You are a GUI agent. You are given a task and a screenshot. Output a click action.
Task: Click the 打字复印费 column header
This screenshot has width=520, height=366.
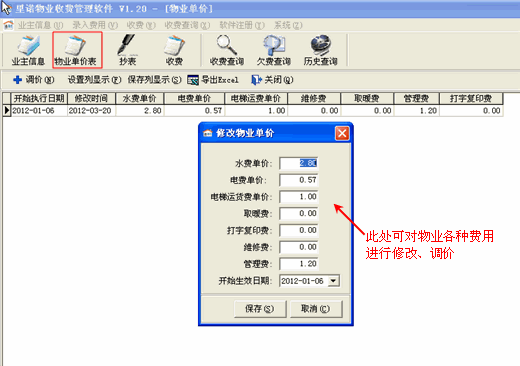[x=471, y=98]
